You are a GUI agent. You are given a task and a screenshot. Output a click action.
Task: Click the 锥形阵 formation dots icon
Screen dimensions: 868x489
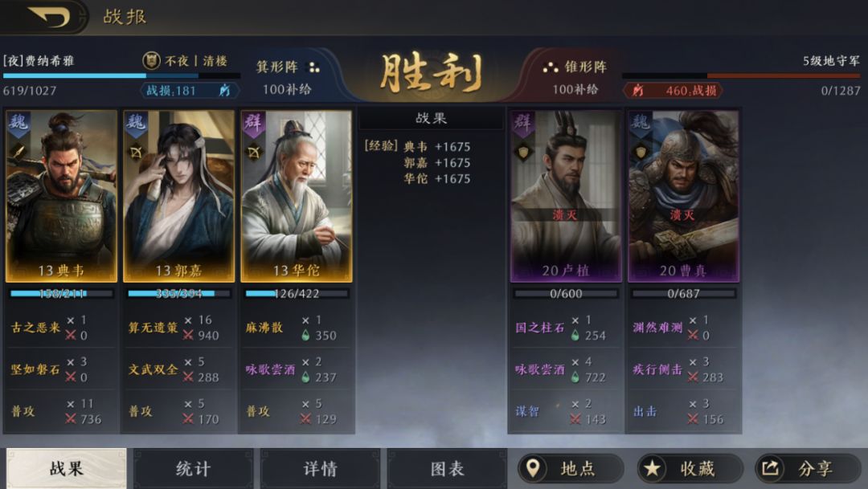coord(550,67)
